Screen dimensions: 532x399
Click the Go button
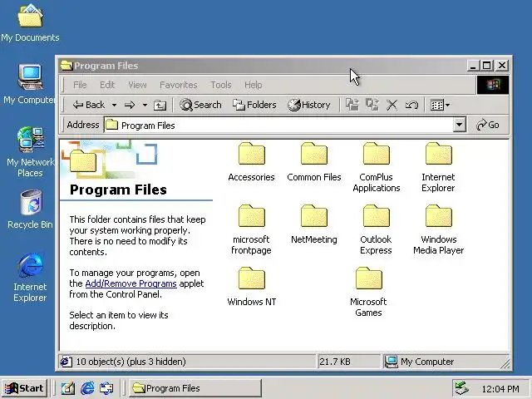[488, 125]
